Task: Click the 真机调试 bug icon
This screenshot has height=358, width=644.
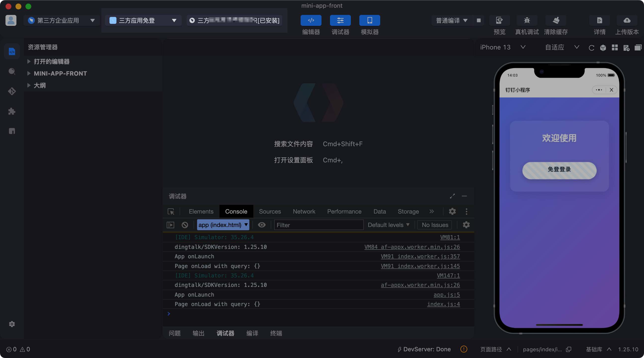Action: [527, 20]
